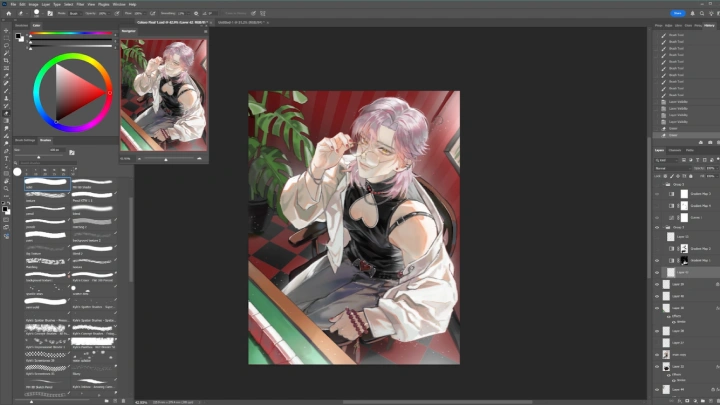This screenshot has width=720, height=405.
Task: Hide the main copy layer eye
Action: 657,354
